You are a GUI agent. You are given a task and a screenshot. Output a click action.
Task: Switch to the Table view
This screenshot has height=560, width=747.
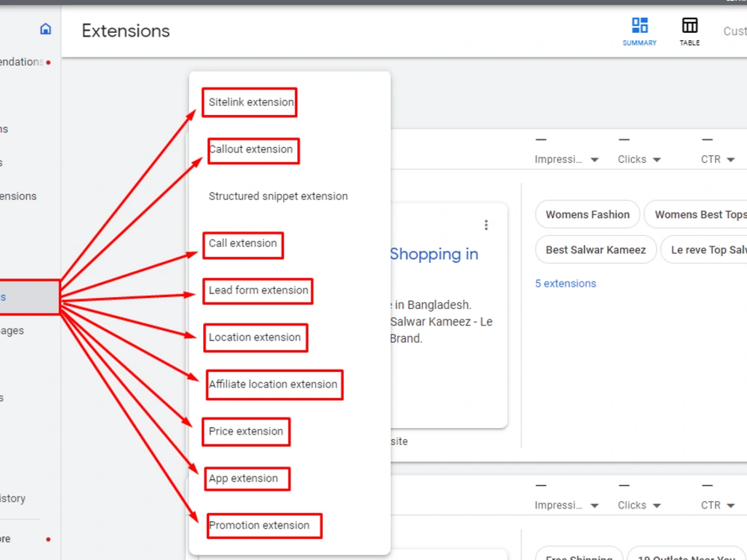(689, 32)
